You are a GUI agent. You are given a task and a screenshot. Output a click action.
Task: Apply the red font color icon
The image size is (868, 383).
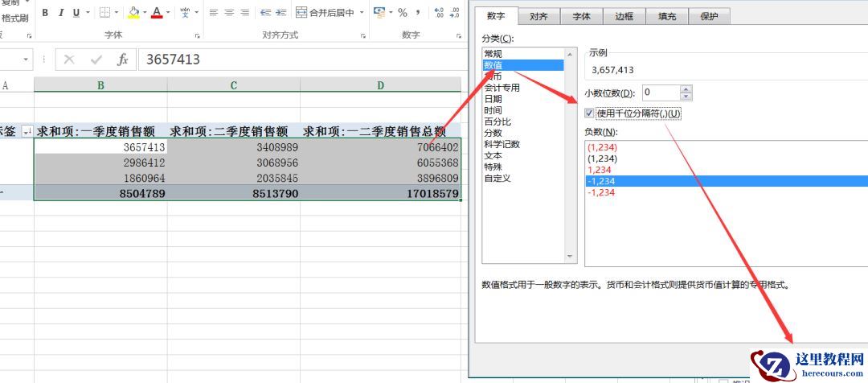156,13
